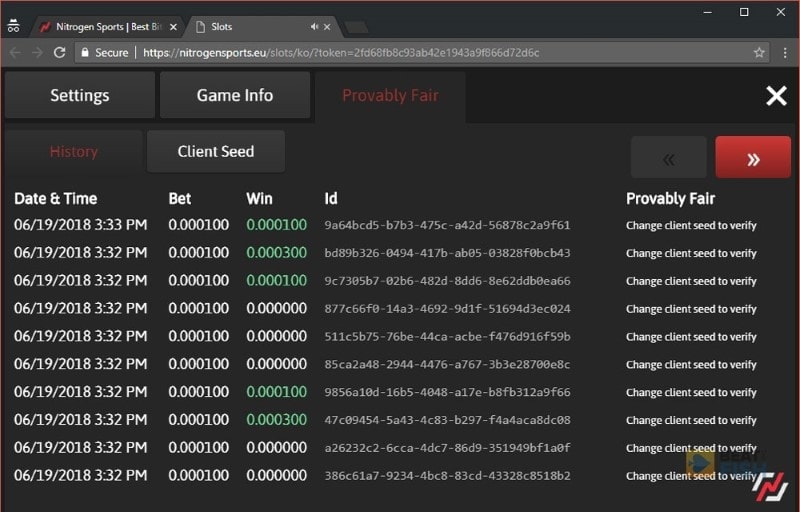Click the Secure padlock icon
Image resolution: width=800 pixels, height=512 pixels.
pyautogui.click(x=85, y=53)
